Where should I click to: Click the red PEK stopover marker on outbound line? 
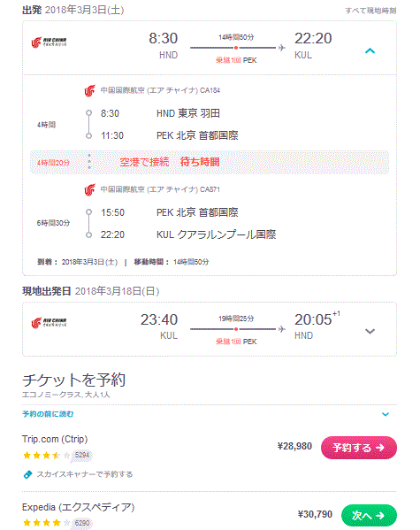click(x=236, y=48)
